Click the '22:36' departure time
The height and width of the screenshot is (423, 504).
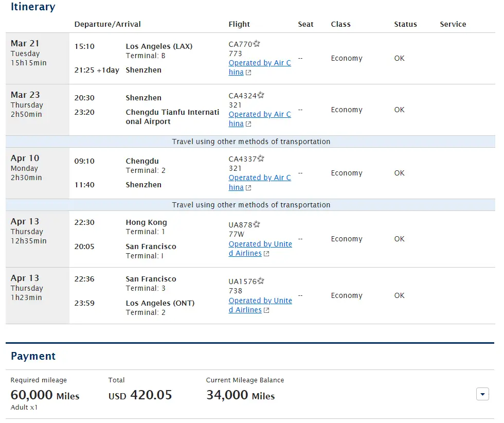[84, 279]
